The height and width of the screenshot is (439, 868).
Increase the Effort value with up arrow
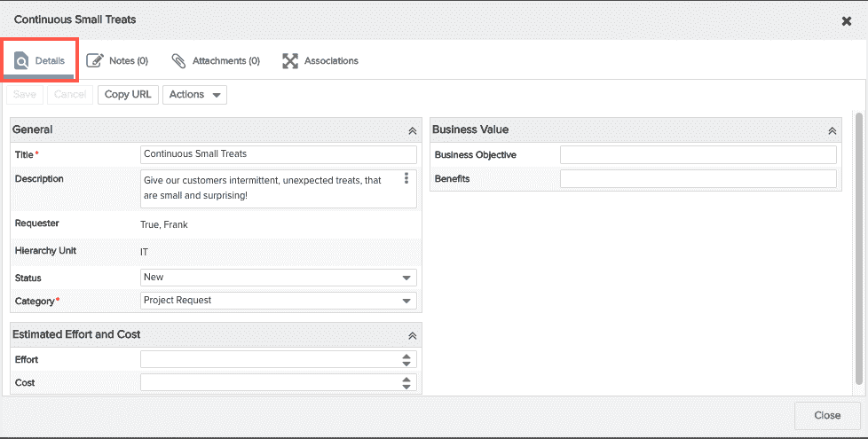pos(406,356)
